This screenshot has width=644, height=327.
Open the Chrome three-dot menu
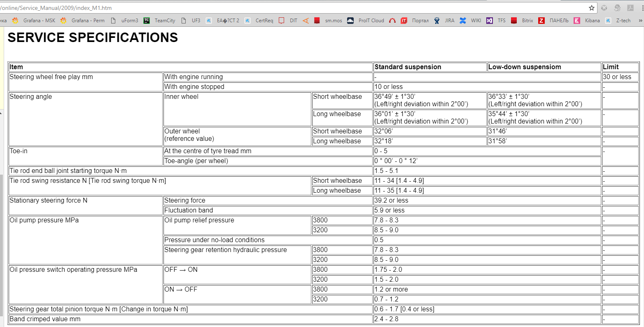642,8
